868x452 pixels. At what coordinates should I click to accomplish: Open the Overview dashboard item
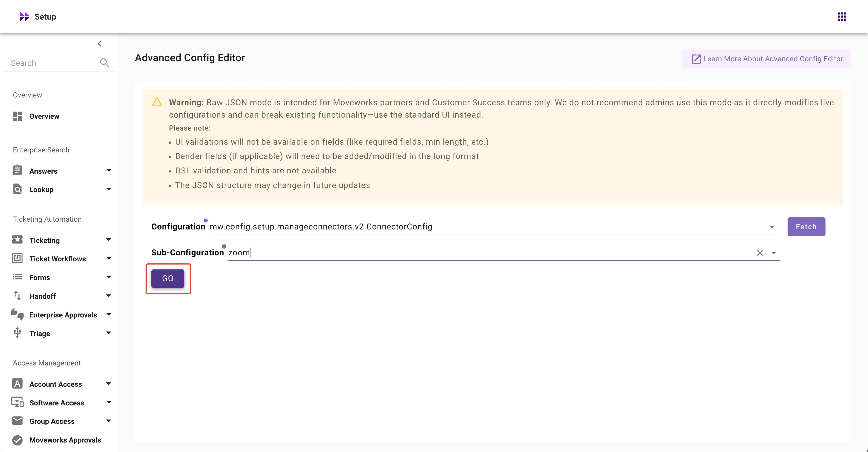point(44,116)
